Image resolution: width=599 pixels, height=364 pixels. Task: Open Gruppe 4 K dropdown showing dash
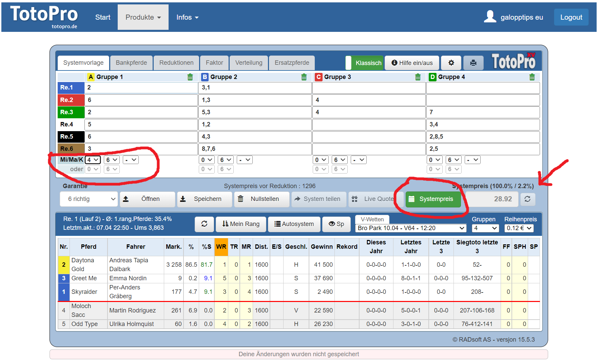472,160
